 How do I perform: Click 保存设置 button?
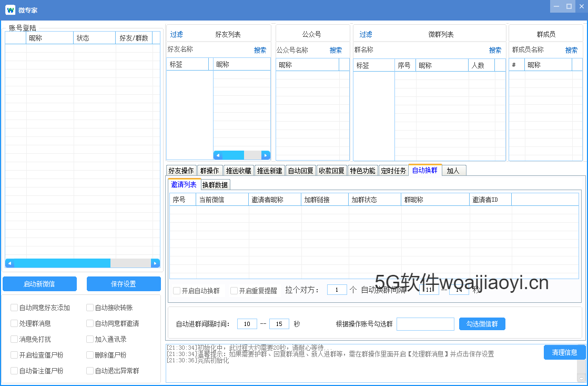(x=124, y=284)
